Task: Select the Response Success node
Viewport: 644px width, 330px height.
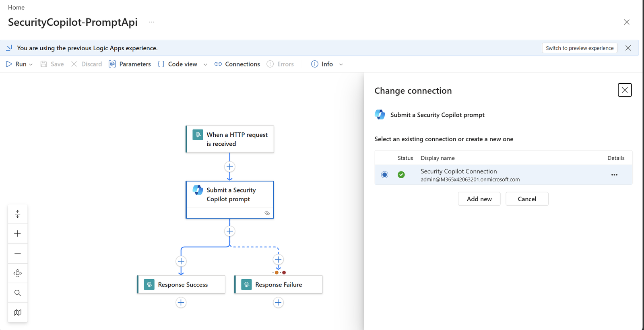Action: pyautogui.click(x=181, y=285)
